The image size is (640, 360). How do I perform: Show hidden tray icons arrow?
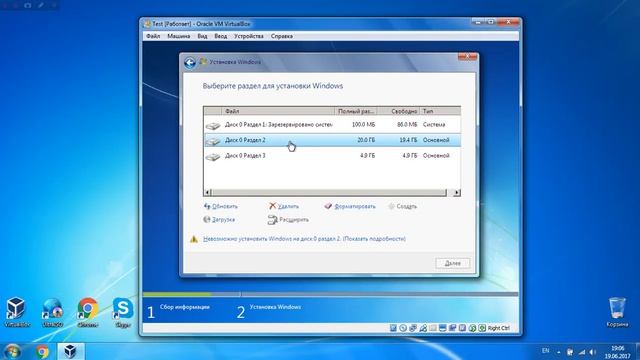point(558,352)
